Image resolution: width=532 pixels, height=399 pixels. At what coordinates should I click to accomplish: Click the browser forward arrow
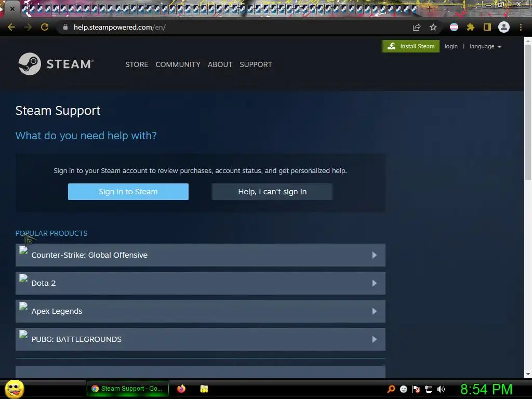28,27
